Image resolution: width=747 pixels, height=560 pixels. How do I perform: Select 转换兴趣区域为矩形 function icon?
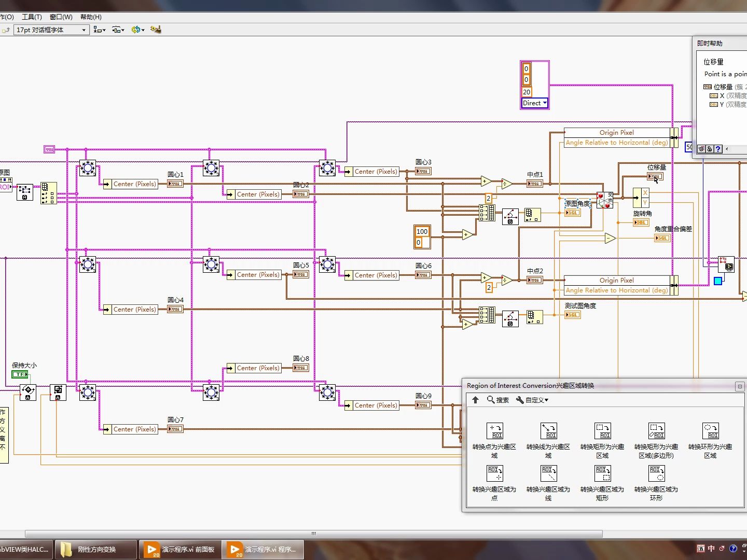pos(602,473)
